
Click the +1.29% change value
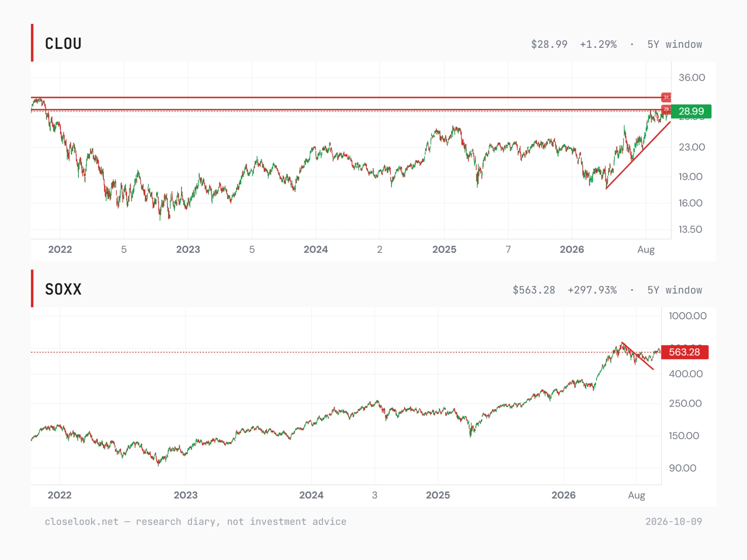(x=598, y=44)
